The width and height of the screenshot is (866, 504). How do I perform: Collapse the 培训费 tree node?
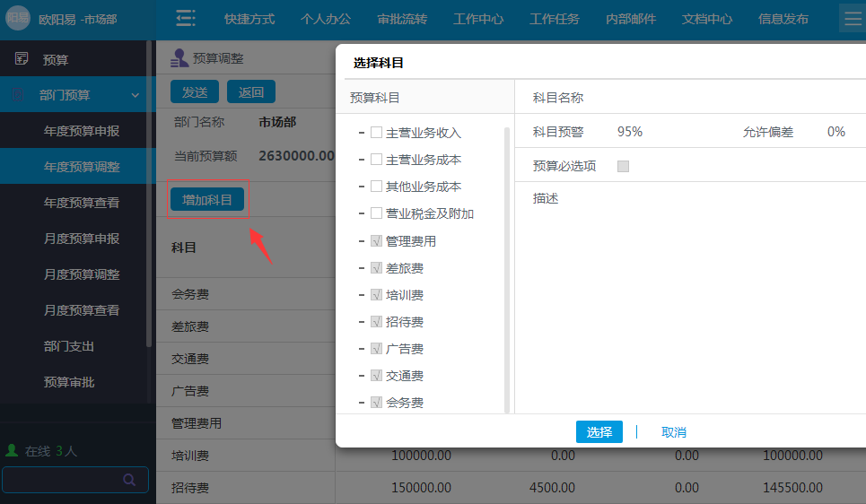pos(361,295)
